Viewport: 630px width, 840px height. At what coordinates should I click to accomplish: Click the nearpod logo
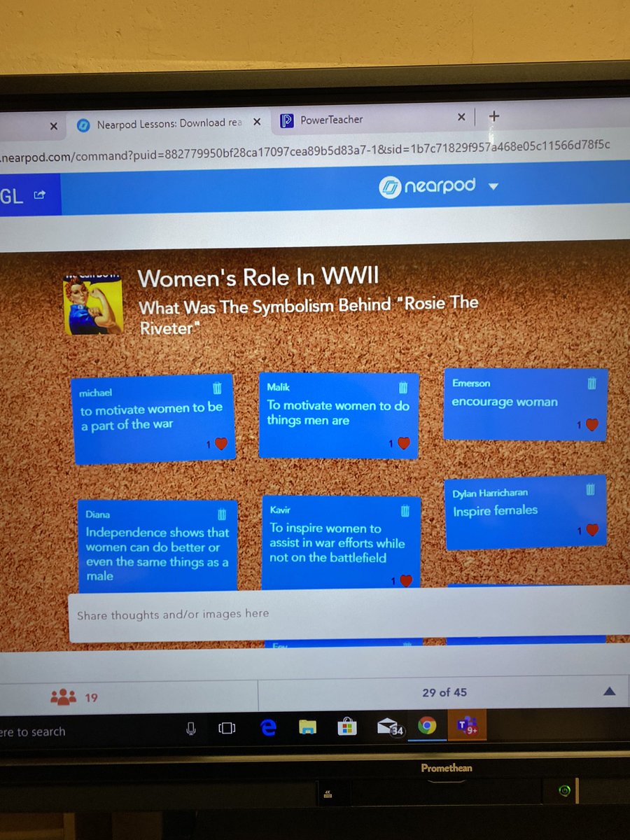coord(427,186)
